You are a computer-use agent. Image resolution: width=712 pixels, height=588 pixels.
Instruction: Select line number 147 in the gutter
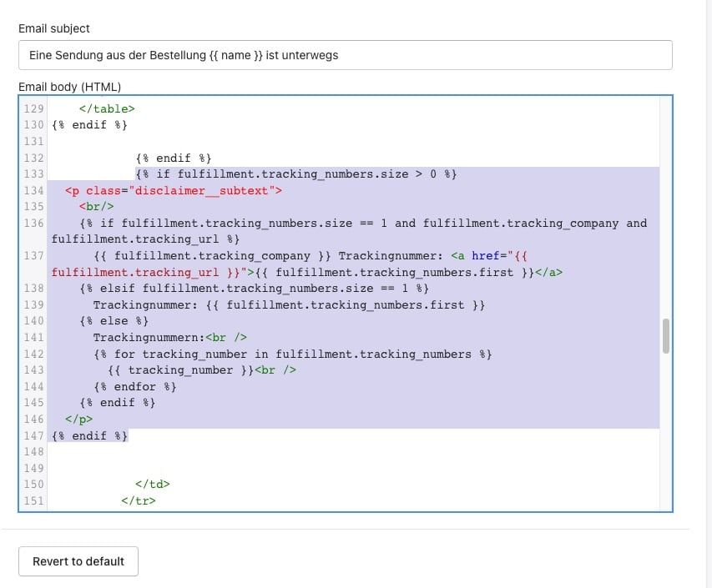(x=33, y=435)
